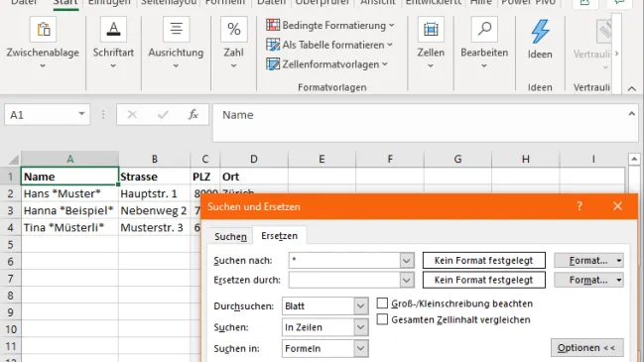Expand the Ersetzen durch history dropdown

click(x=407, y=280)
